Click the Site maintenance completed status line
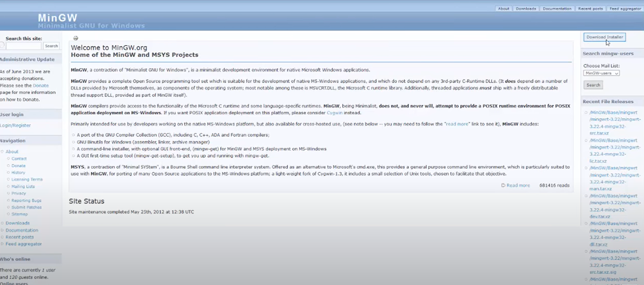The height and width of the screenshot is (285, 644). [x=131, y=212]
